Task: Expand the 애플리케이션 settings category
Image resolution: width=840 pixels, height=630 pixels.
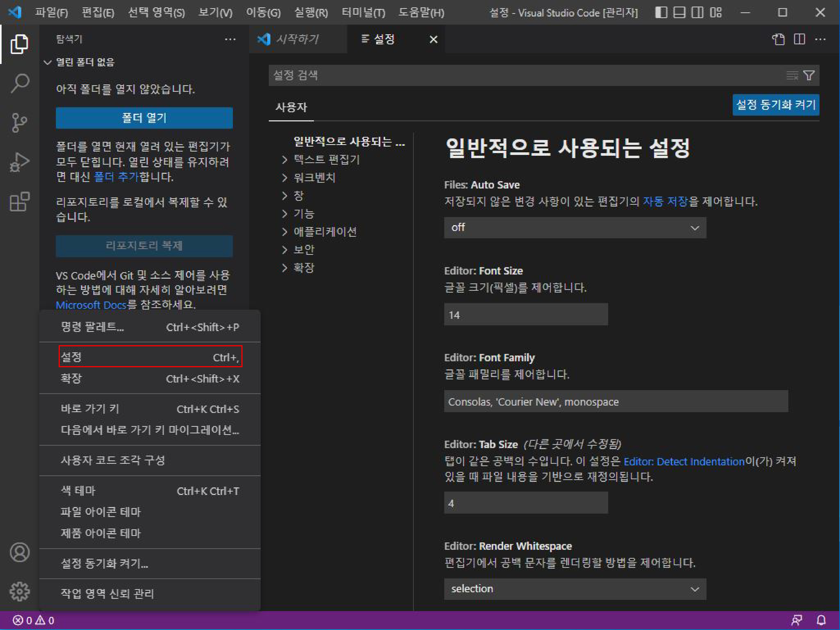Action: coord(285,232)
